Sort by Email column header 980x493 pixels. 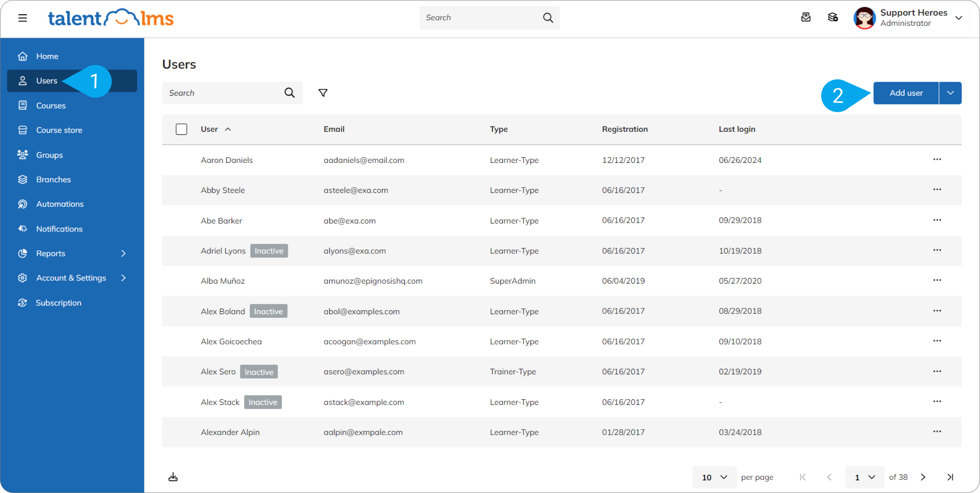tap(334, 129)
